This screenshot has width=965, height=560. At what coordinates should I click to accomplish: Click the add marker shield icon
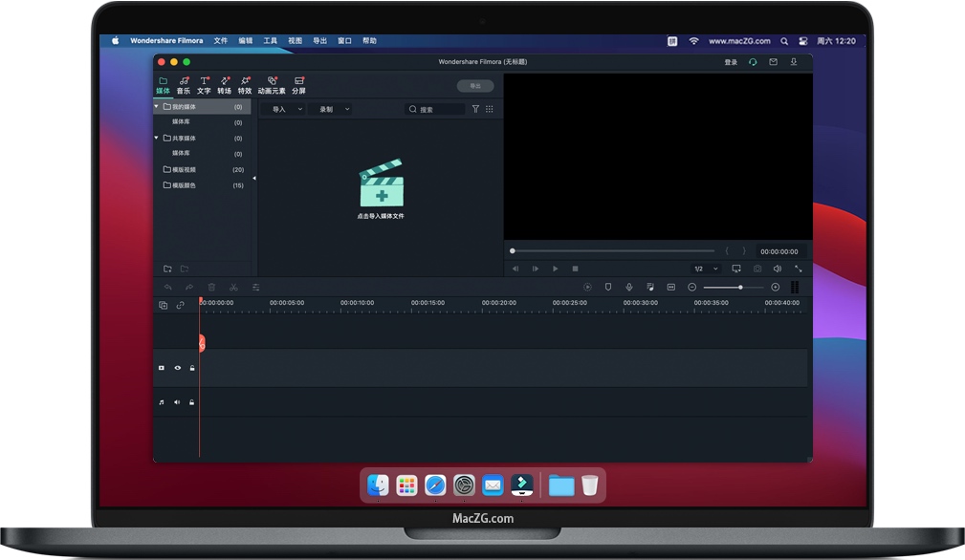point(607,287)
